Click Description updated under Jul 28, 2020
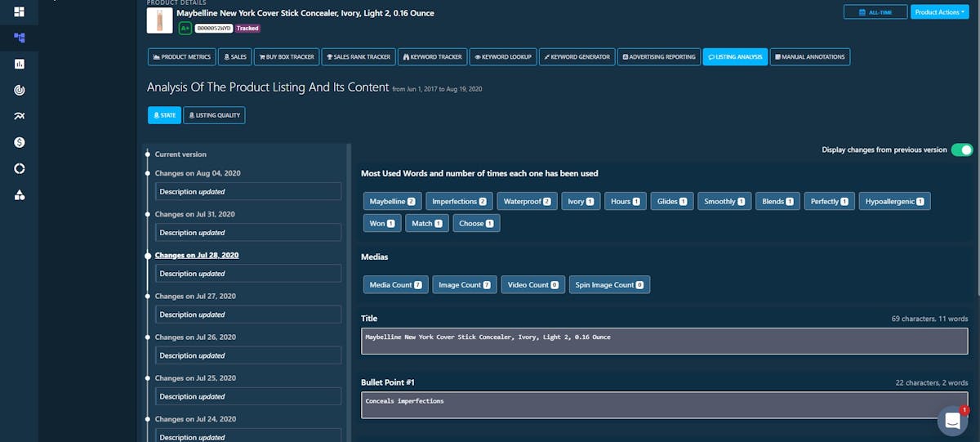The height and width of the screenshot is (442, 980). [248, 273]
